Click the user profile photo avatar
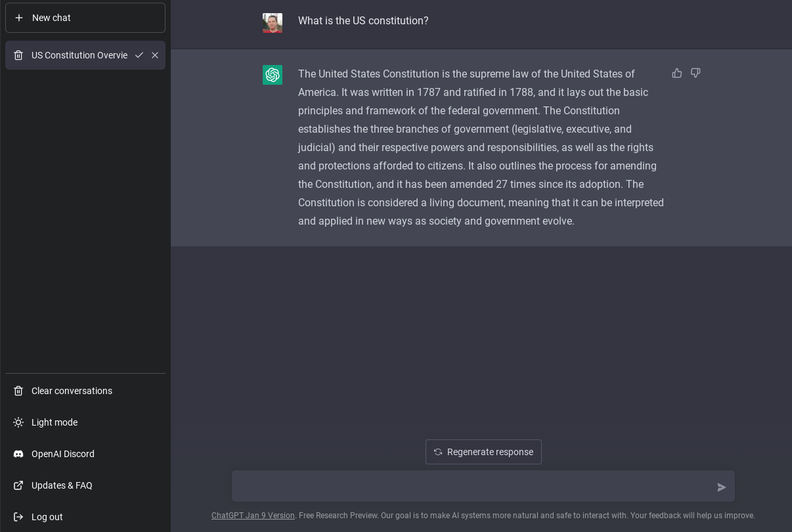The width and height of the screenshot is (792, 532). [273, 23]
